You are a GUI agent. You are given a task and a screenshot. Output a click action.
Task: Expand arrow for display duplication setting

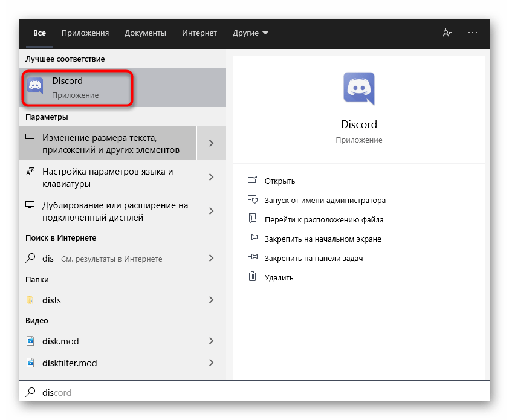click(212, 211)
